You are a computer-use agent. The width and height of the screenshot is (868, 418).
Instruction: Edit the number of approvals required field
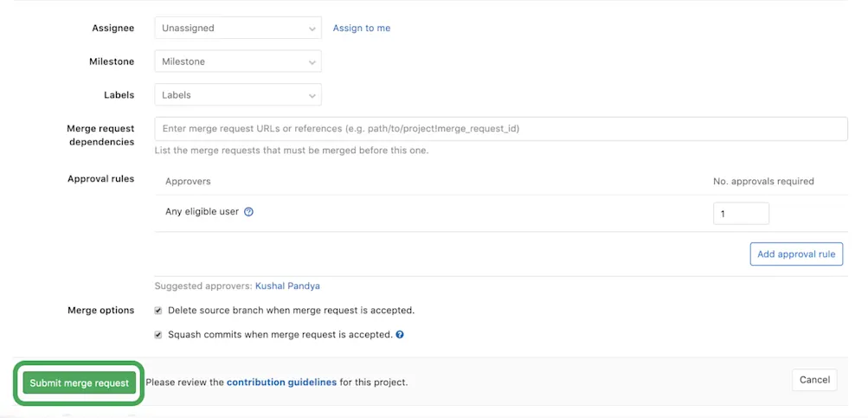click(741, 214)
